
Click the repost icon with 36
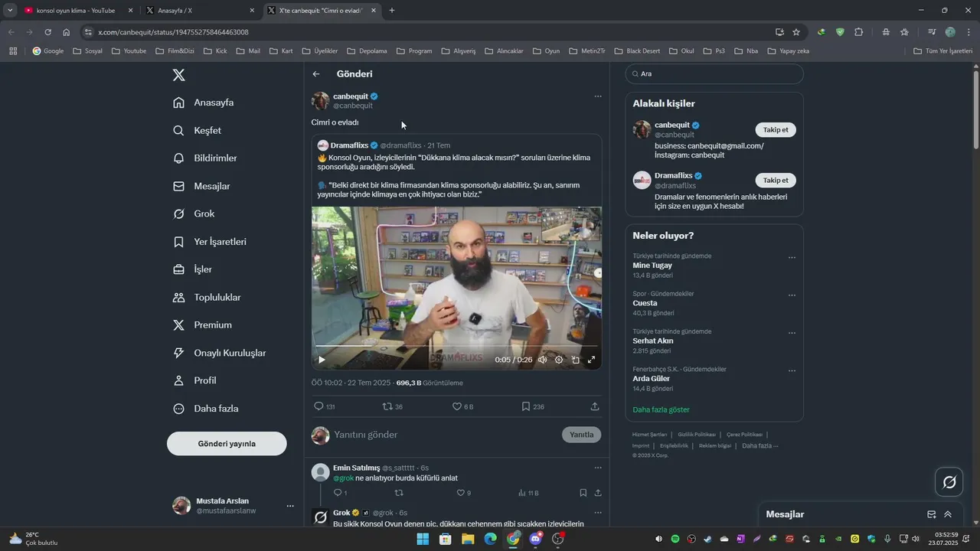(387, 406)
